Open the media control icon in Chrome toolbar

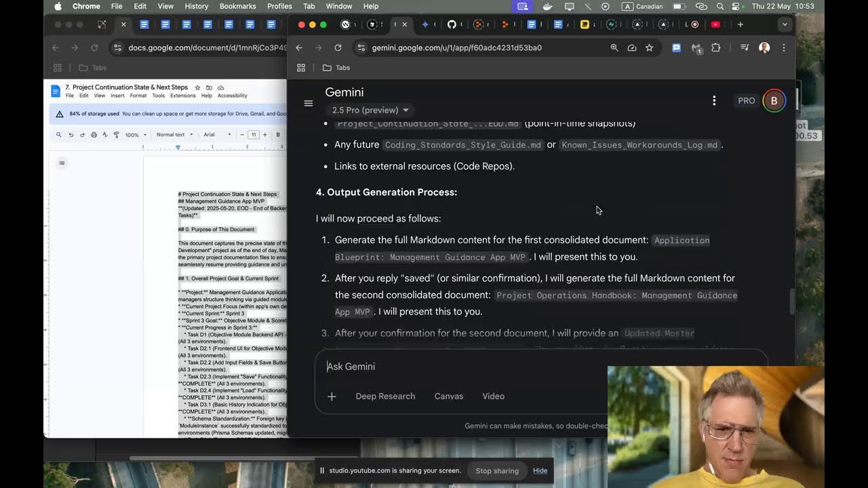(x=745, y=47)
